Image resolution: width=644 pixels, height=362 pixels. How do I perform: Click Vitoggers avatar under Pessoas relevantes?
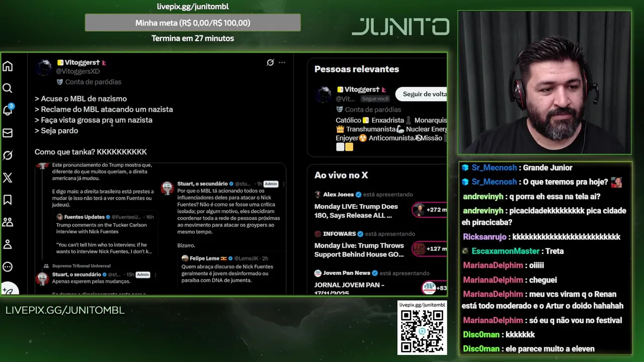pyautogui.click(x=324, y=94)
